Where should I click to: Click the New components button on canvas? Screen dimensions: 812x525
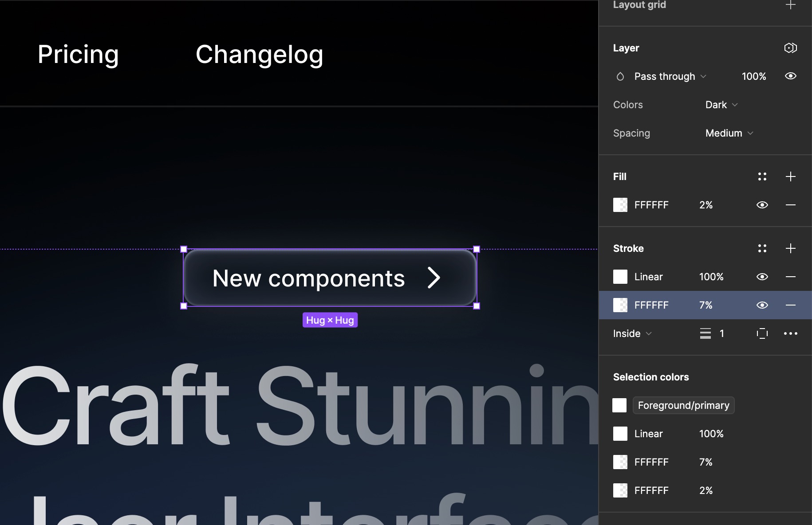[x=330, y=278]
